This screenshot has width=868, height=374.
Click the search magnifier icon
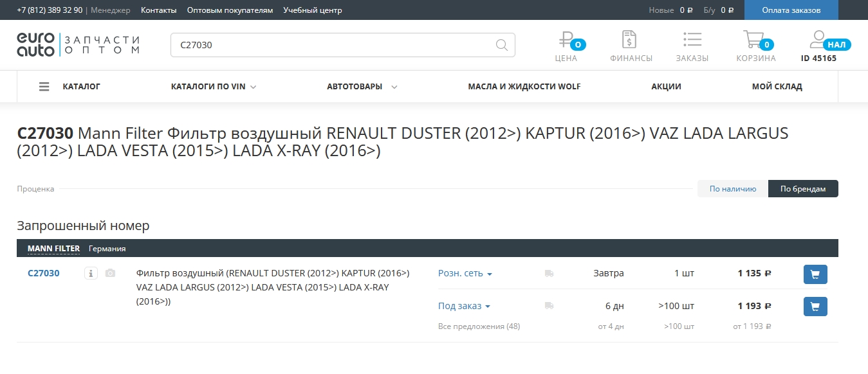tap(502, 45)
